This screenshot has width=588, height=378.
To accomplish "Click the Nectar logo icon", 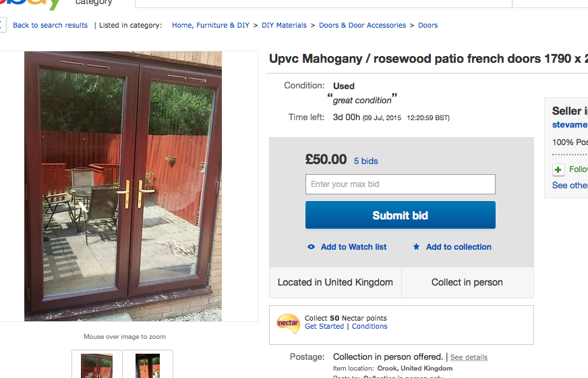I will tap(288, 323).
